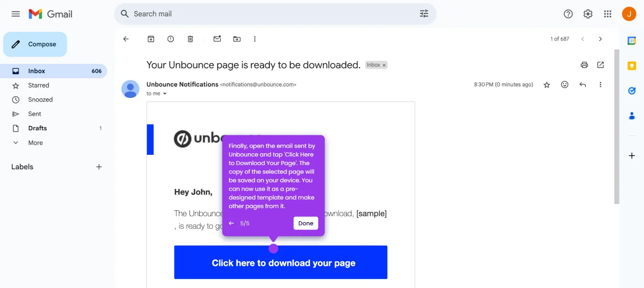Open the Snoozed folder
The height and width of the screenshot is (288, 644).
tap(53, 100)
